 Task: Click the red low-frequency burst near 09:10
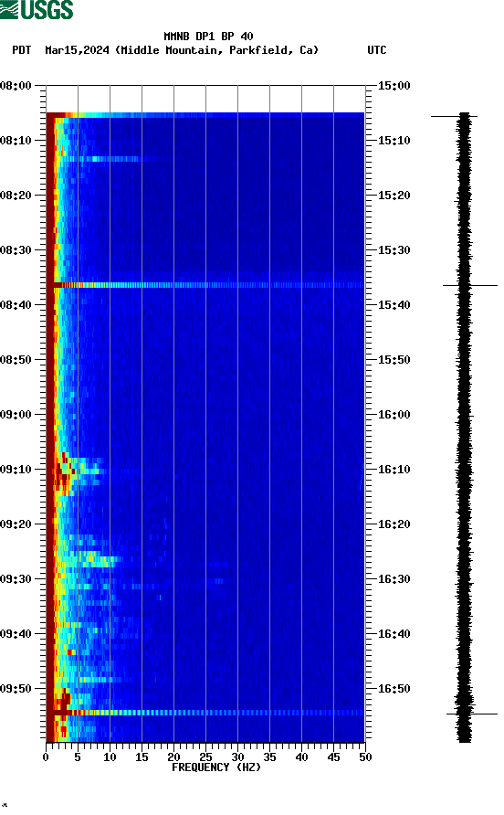pos(63,474)
